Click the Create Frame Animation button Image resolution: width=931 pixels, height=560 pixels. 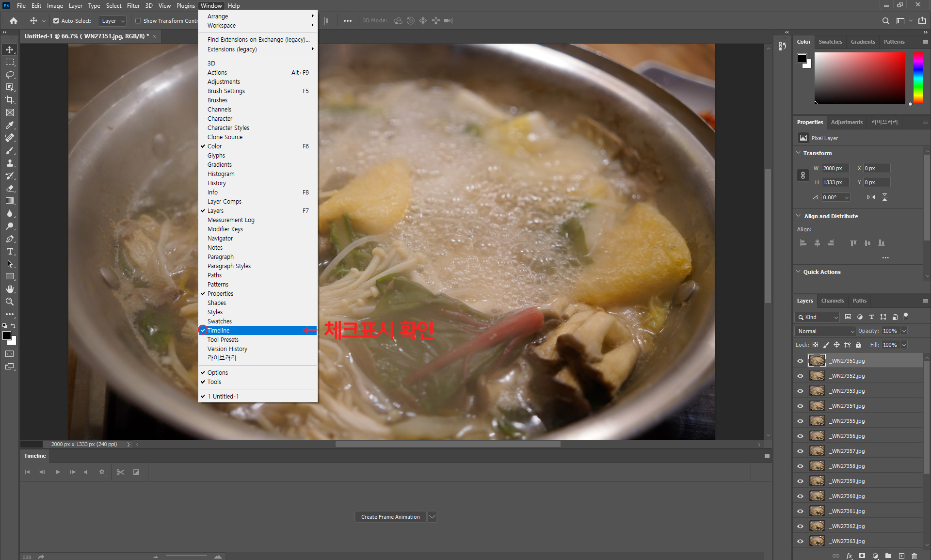(x=390, y=517)
